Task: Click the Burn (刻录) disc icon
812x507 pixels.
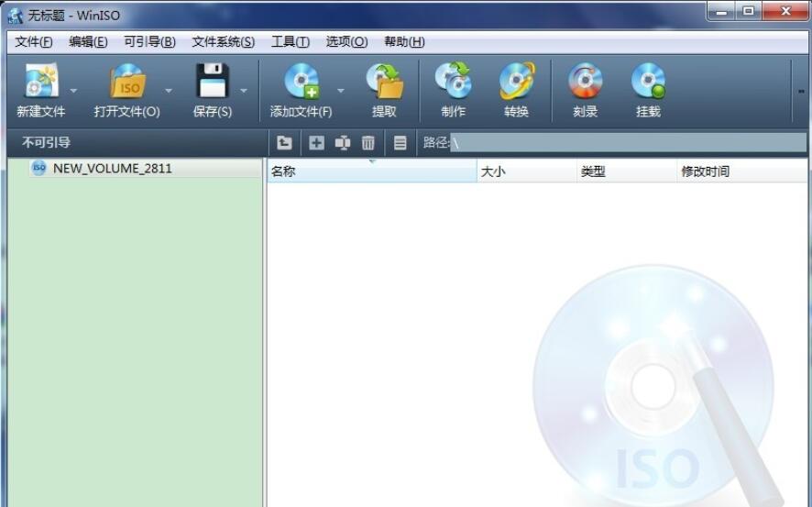Action: 586,81
